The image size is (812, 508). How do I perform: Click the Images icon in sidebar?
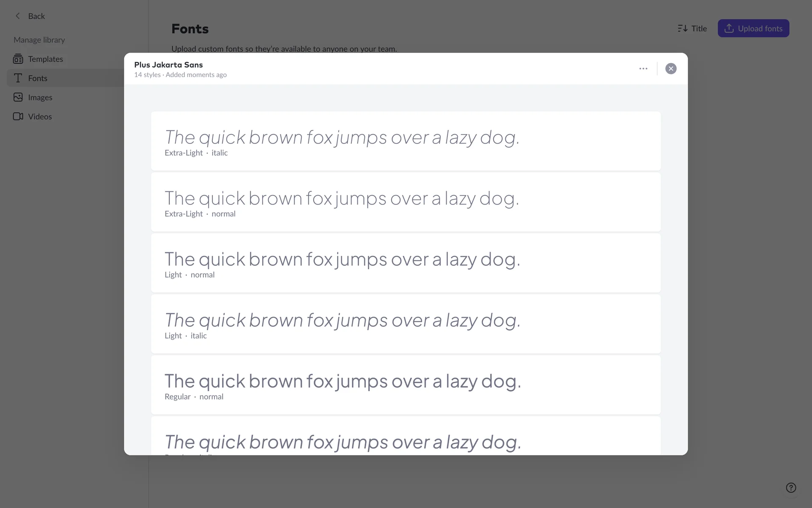click(x=18, y=97)
